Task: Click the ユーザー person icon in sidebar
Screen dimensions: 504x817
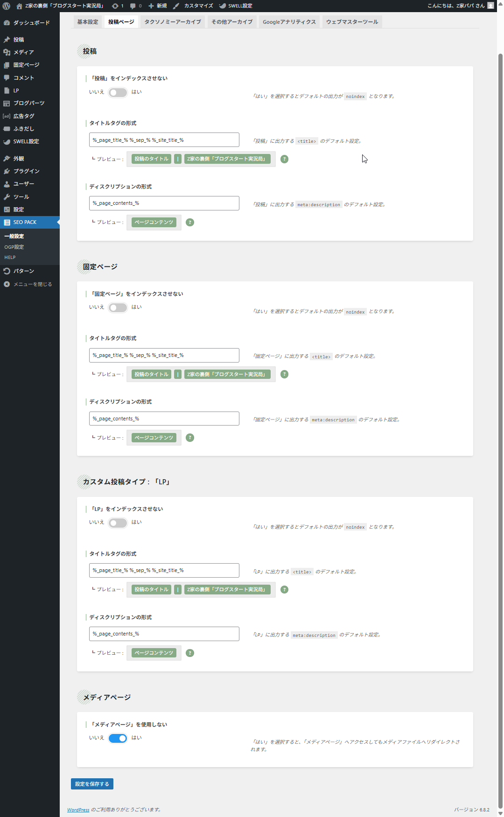Action: coord(7,184)
